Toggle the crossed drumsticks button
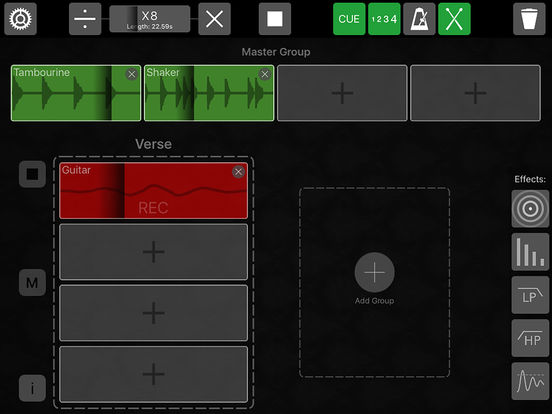552x414 pixels. 454,19
